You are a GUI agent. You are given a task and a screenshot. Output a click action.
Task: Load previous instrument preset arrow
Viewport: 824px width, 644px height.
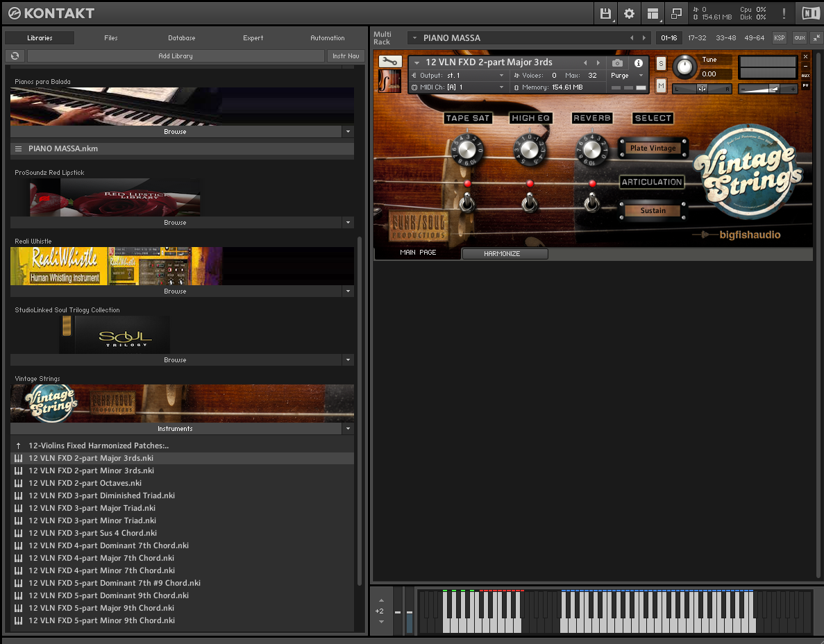pyautogui.click(x=585, y=63)
